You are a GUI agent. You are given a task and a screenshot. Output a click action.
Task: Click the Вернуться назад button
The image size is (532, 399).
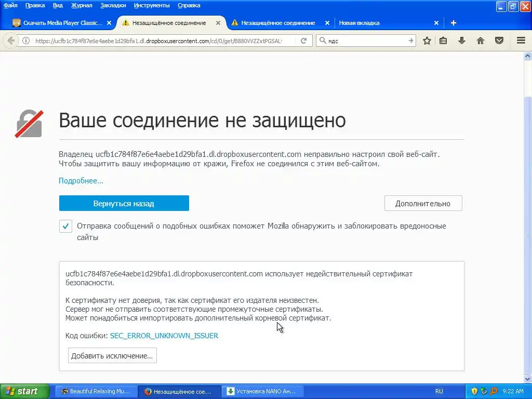(124, 203)
